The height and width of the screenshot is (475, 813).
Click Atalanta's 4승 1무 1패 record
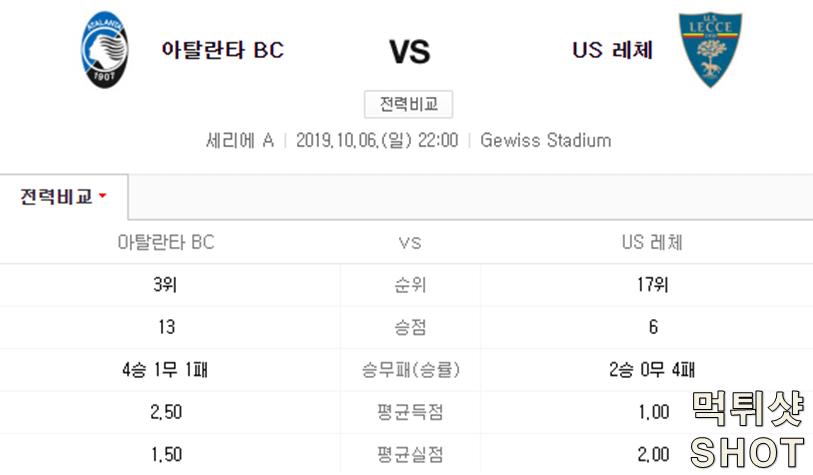click(x=165, y=370)
